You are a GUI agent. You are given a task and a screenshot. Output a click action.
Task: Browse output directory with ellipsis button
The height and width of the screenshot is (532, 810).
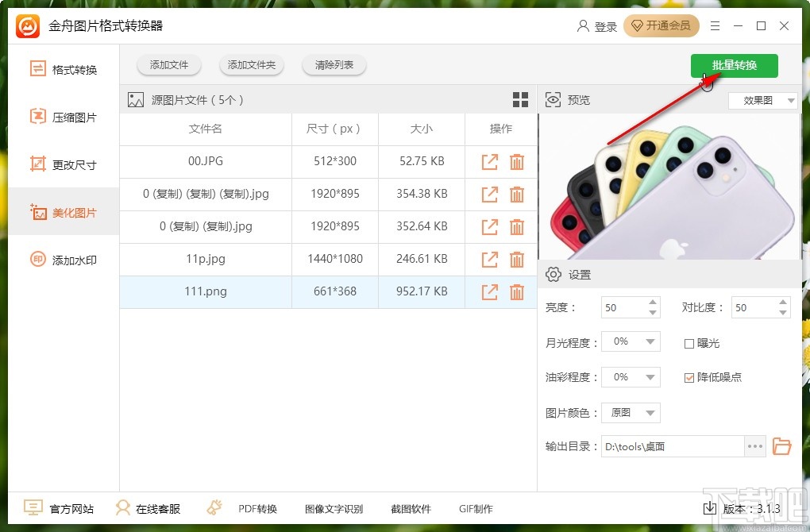(x=754, y=446)
